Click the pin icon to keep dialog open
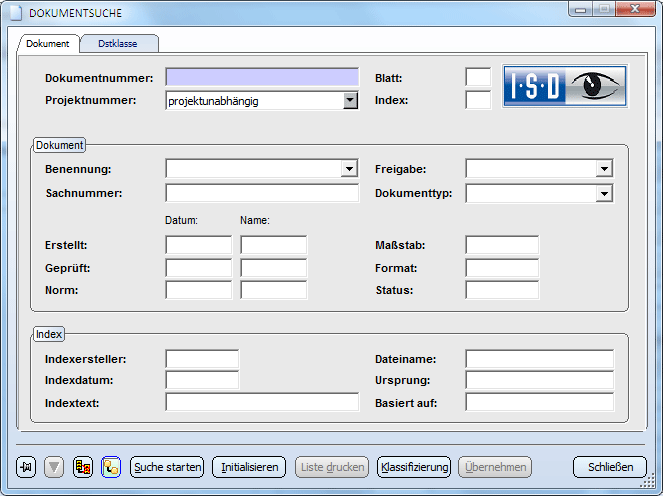663x496 pixels. tap(26, 467)
